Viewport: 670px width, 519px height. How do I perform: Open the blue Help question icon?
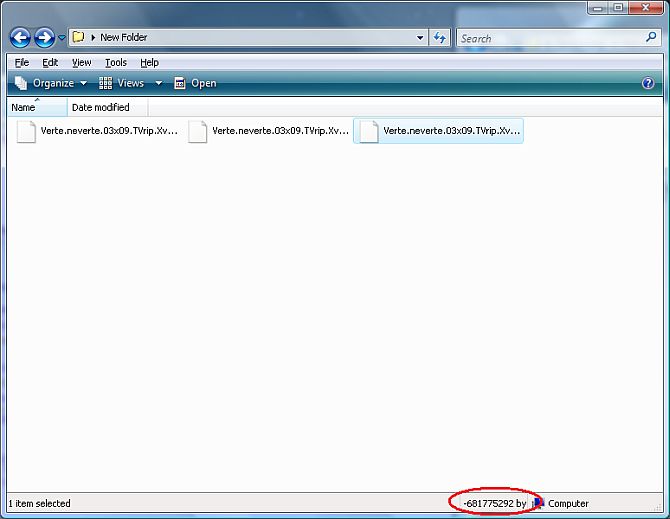[x=648, y=83]
